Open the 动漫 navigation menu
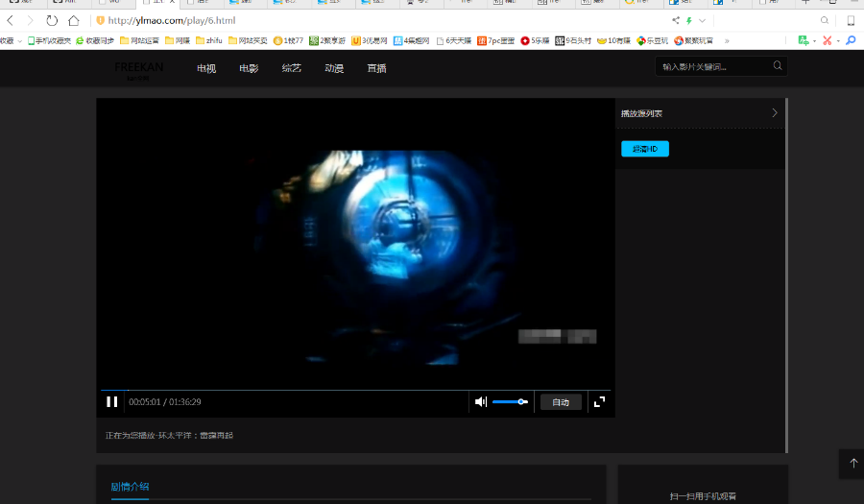 coord(334,68)
